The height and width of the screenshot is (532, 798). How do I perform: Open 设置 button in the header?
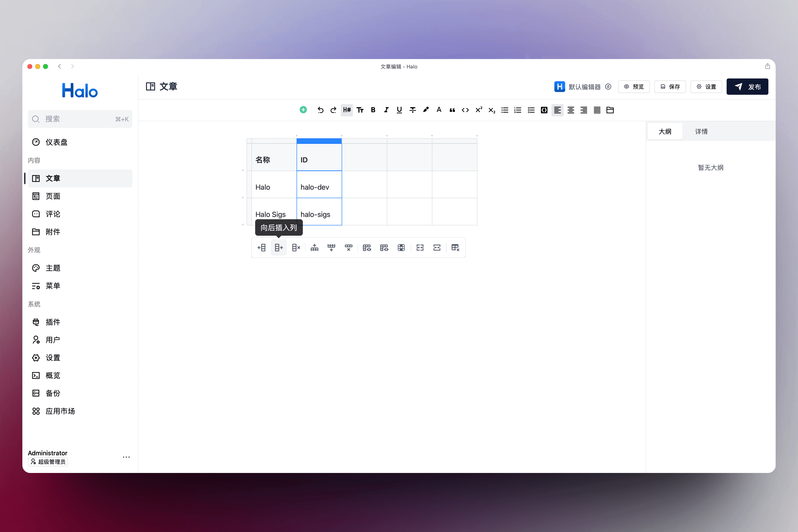(x=706, y=87)
